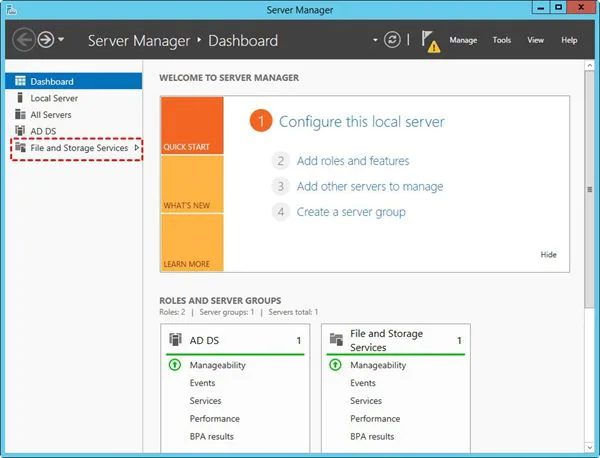
Task: Open the Help menu
Action: 569,40
